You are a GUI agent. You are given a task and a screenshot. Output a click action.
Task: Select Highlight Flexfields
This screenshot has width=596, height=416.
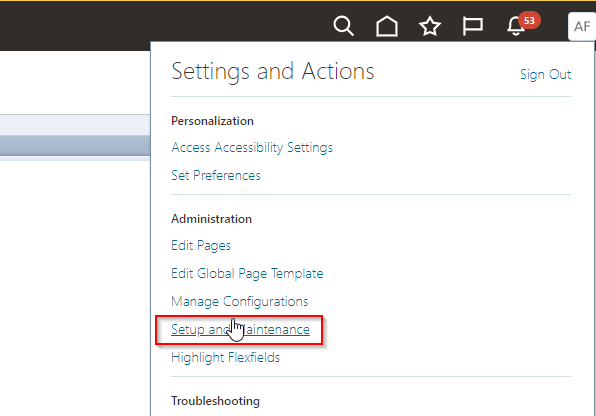[225, 357]
